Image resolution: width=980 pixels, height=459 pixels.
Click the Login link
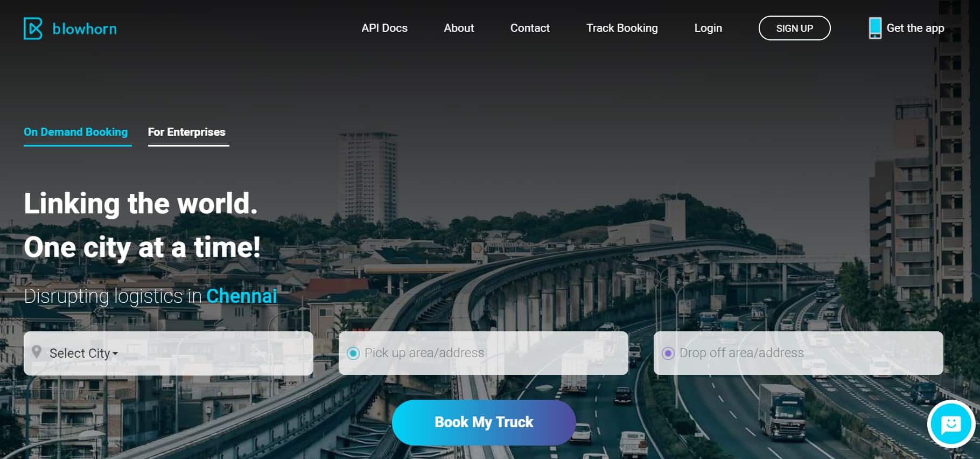click(708, 28)
